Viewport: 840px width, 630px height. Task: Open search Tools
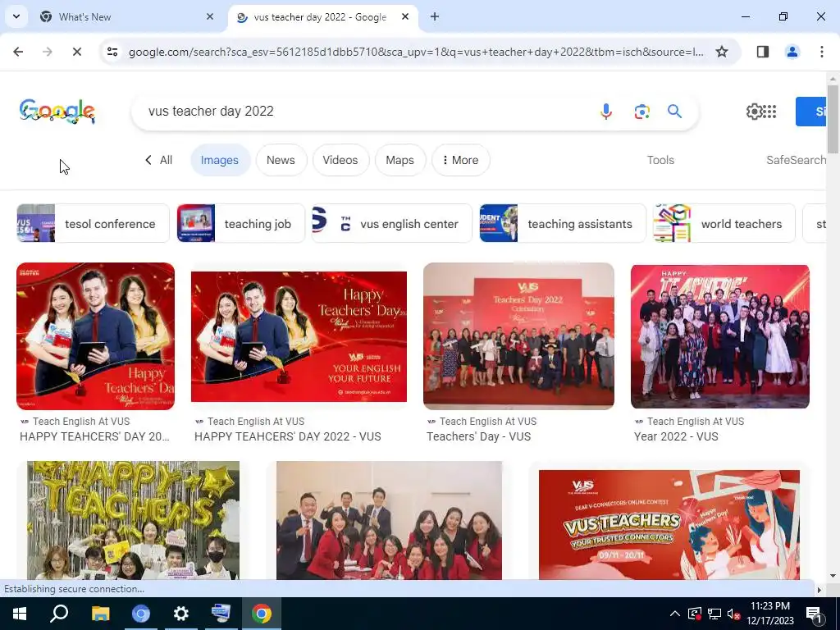[x=660, y=160]
